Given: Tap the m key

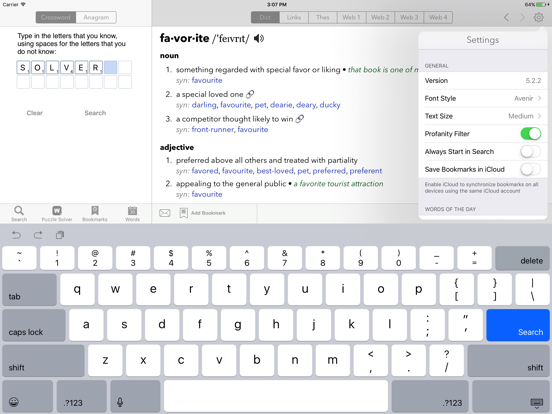Looking at the screenshot, I should pyautogui.click(x=333, y=360).
